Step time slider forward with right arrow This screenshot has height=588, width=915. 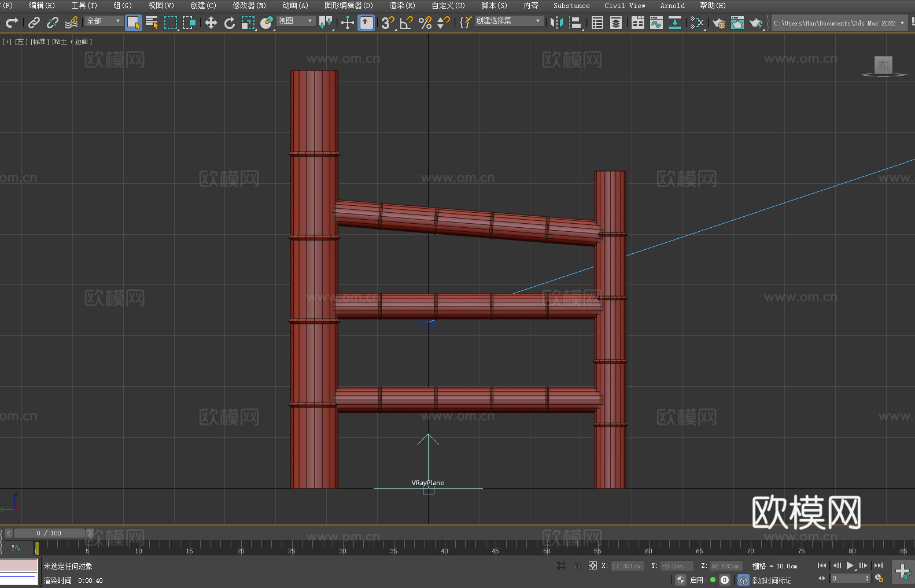click(90, 533)
